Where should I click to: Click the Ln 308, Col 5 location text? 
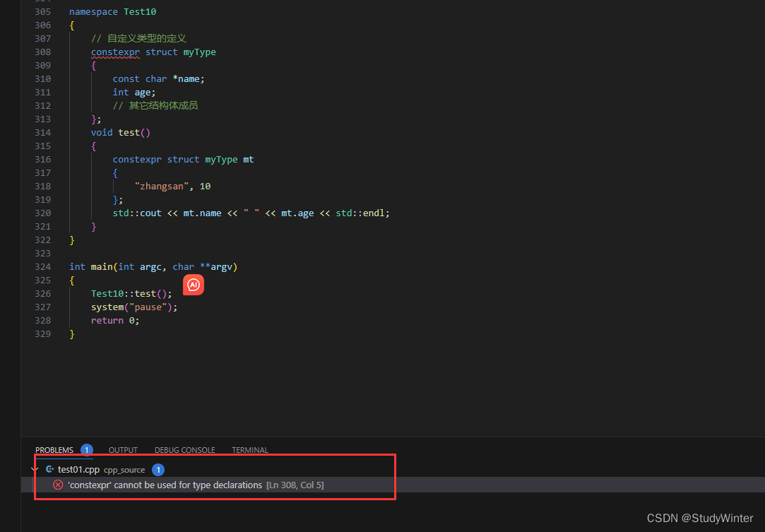[x=294, y=485]
